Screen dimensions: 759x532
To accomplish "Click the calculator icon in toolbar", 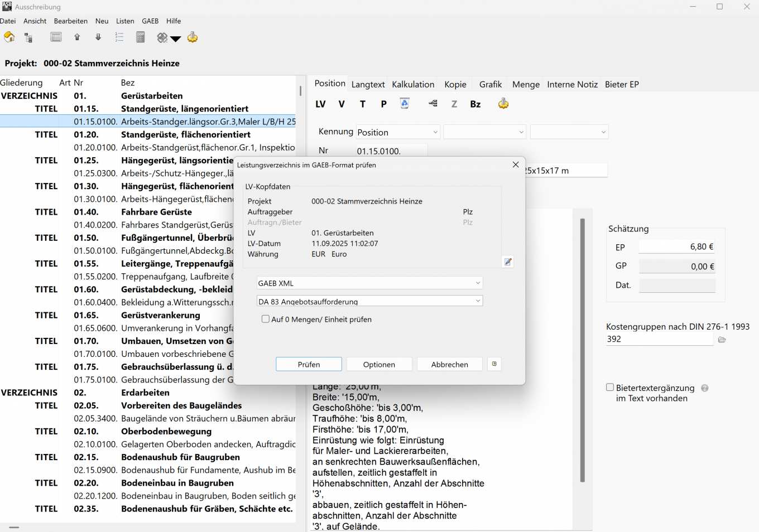I will [140, 37].
